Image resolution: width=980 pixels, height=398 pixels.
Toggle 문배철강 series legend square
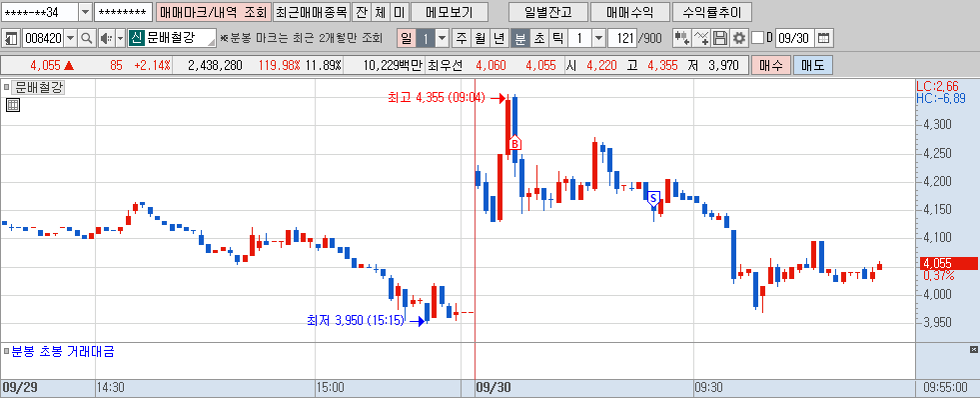(x=6, y=88)
